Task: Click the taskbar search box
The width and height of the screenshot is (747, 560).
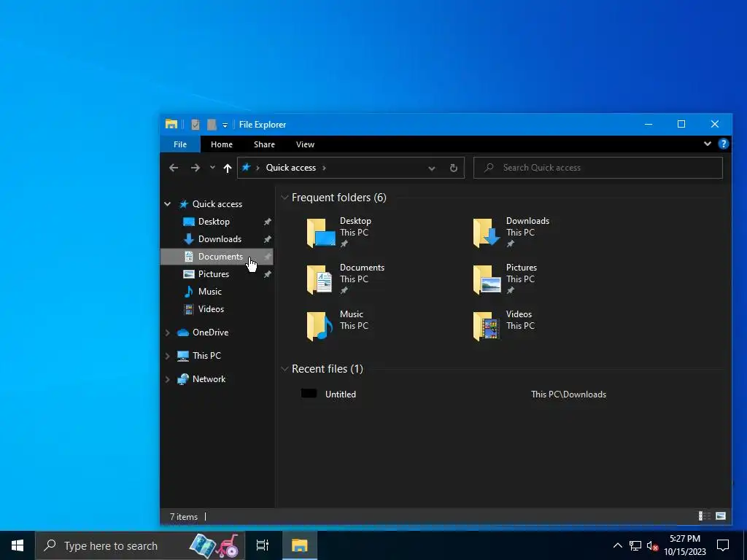Action: tap(140, 545)
